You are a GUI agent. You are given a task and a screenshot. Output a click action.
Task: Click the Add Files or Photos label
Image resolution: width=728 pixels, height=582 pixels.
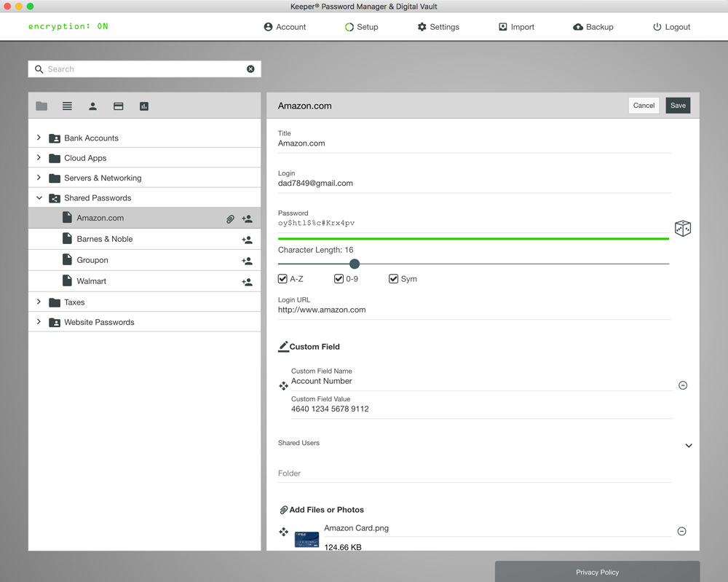(x=326, y=510)
